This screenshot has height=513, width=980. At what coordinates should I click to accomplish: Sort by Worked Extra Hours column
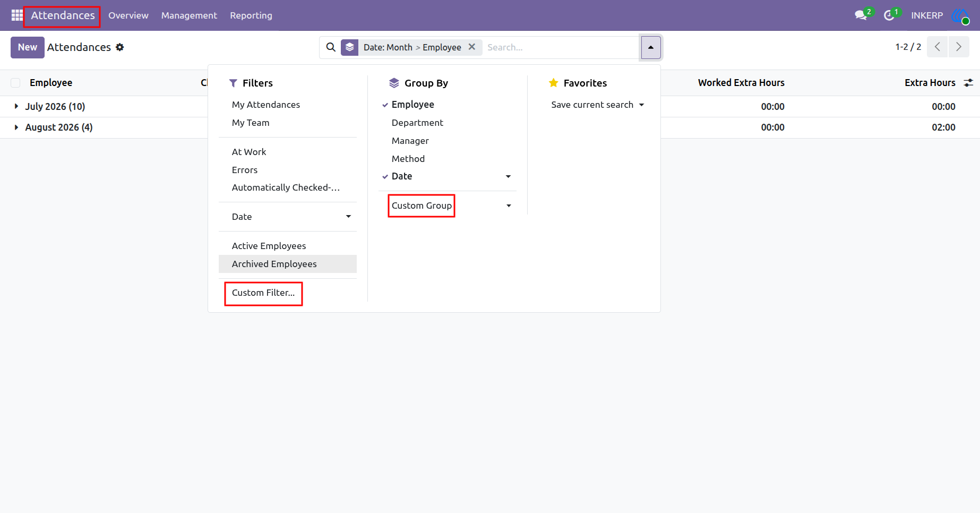coord(741,83)
